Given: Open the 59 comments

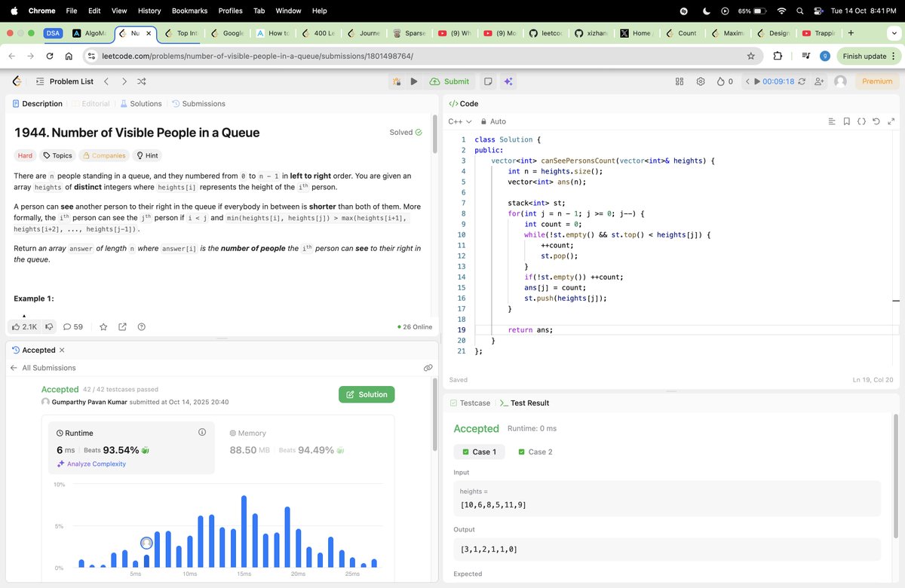Looking at the screenshot, I should coord(73,327).
